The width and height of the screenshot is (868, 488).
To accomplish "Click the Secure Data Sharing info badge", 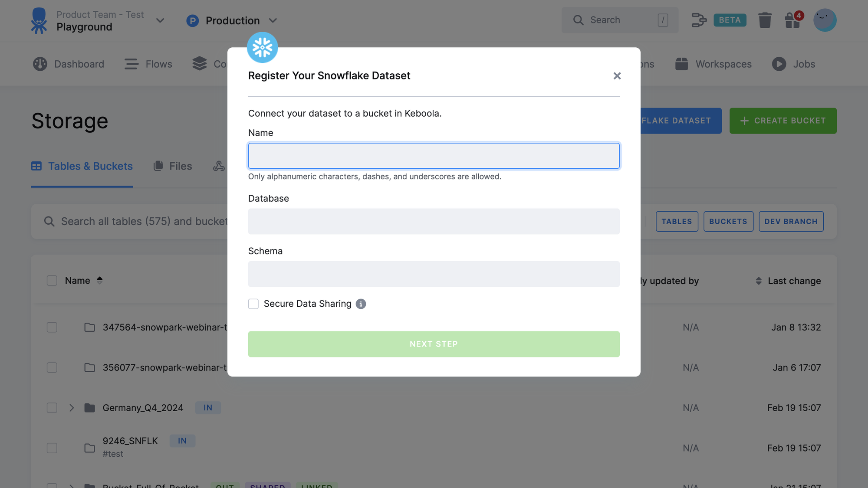I will [x=361, y=304].
